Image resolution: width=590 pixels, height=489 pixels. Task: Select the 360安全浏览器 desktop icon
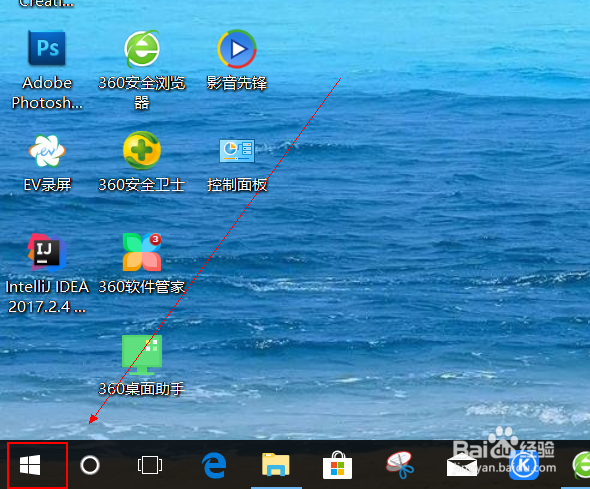(142, 49)
